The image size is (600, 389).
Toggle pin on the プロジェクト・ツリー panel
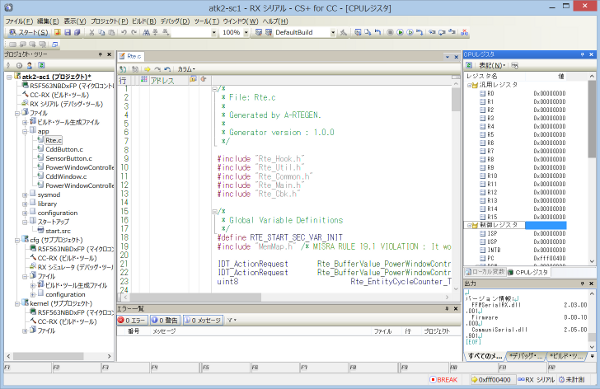tap(100, 55)
